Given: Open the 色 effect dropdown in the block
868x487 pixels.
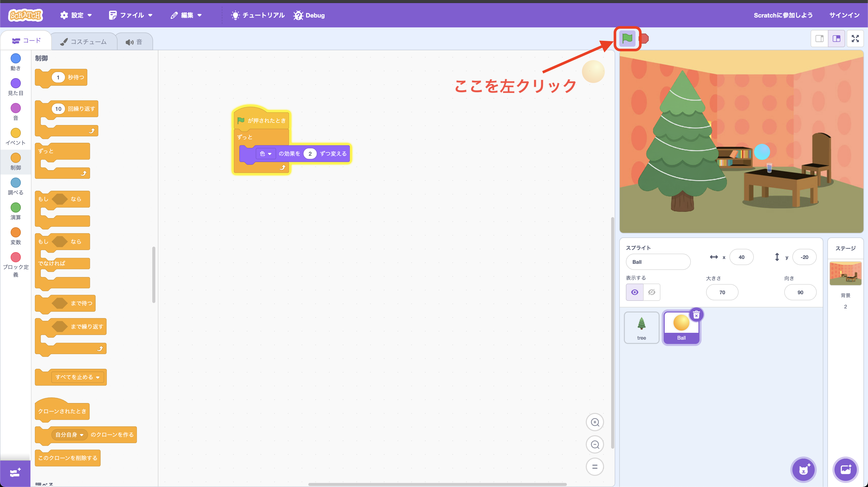Looking at the screenshot, I should [266, 153].
